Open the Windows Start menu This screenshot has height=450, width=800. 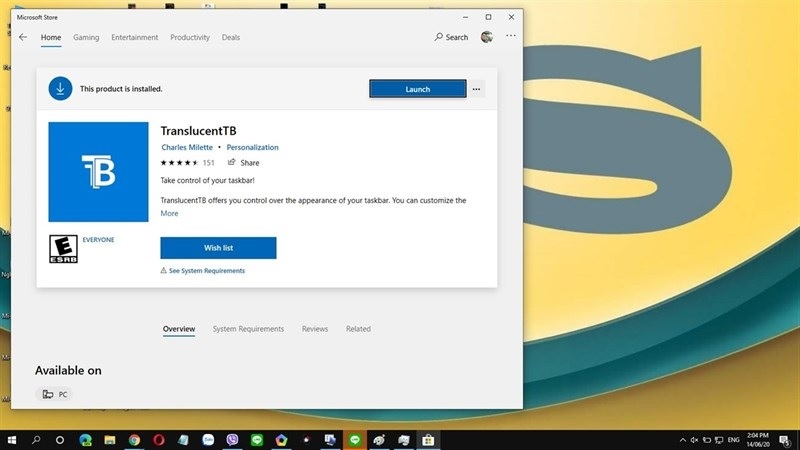click(12, 440)
